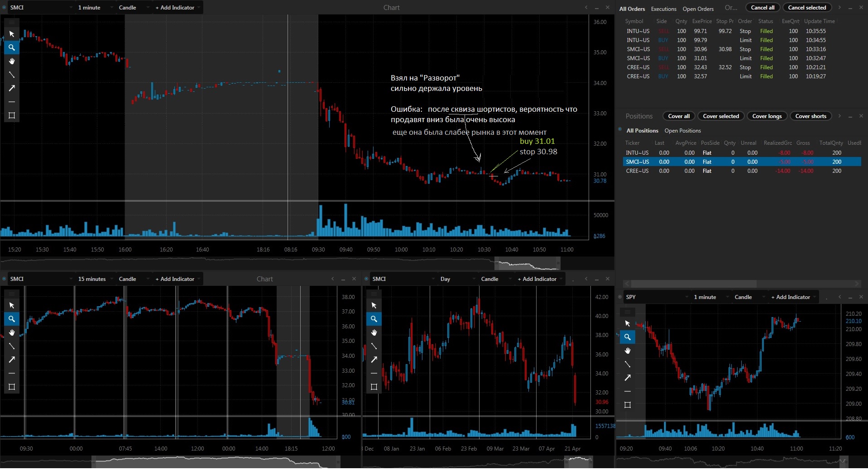The height and width of the screenshot is (470, 868).
Task: Click the Cover shorts button
Action: 810,116
